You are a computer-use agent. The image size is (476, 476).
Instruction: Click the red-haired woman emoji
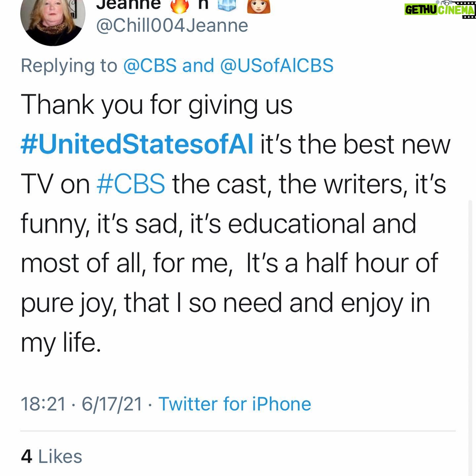pyautogui.click(x=259, y=5)
